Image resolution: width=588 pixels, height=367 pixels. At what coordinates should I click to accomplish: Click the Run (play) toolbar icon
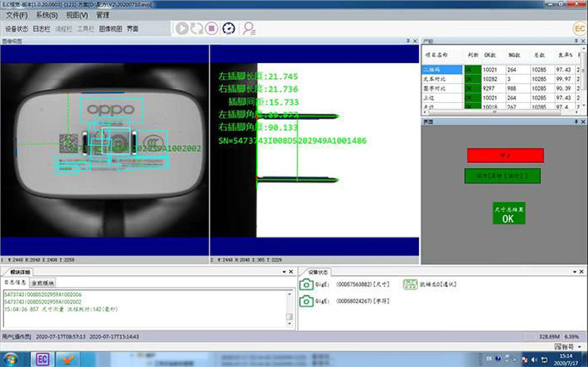point(182,29)
